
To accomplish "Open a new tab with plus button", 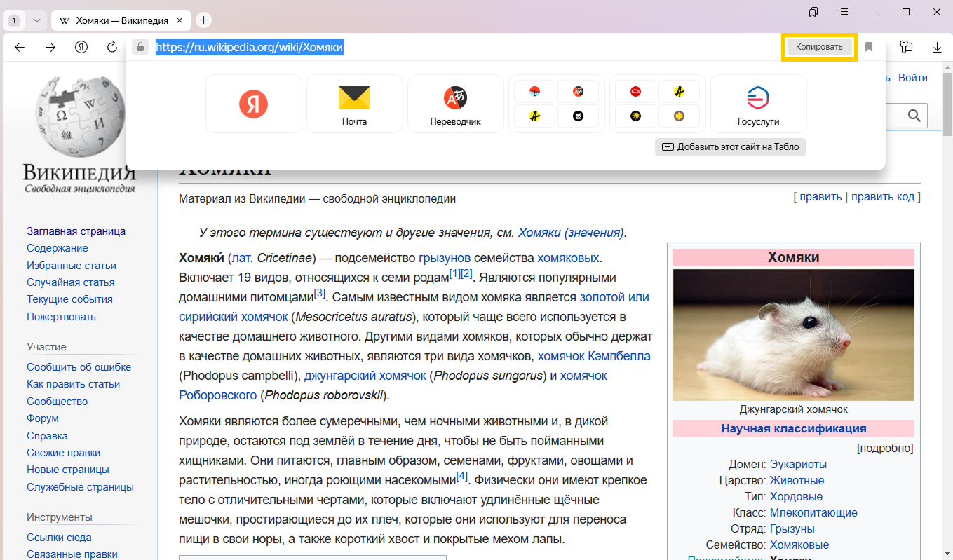I will (203, 20).
